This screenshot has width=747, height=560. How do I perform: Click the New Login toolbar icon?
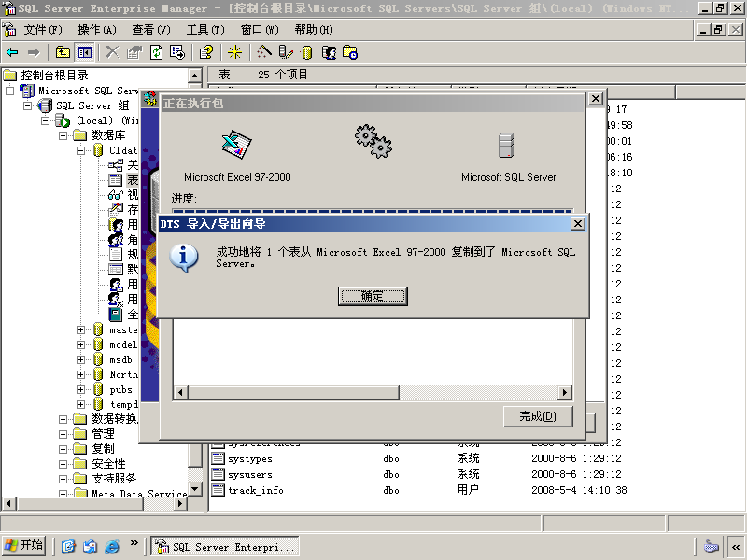330,52
